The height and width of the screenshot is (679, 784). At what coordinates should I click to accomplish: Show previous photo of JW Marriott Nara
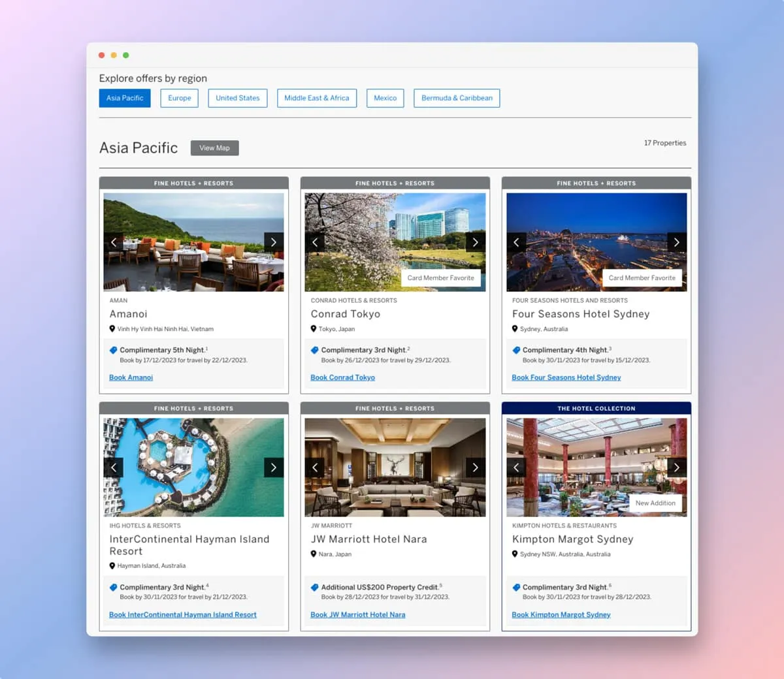pyautogui.click(x=315, y=467)
